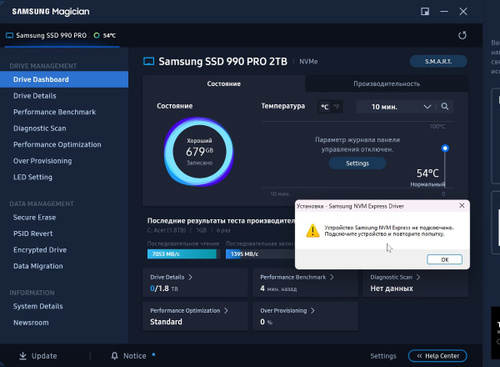Switch temperature unit to Fahrenheit

tap(336, 107)
